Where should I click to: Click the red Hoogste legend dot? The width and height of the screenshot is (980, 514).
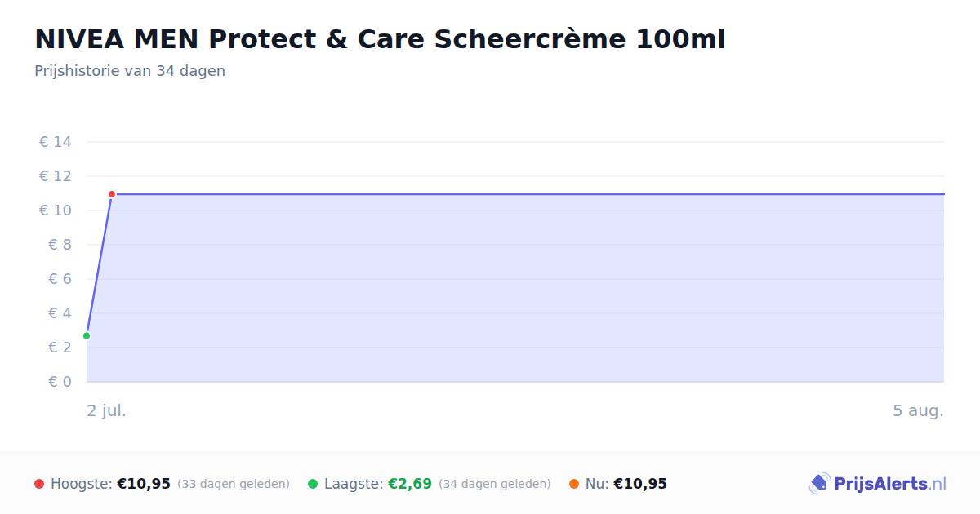39,484
